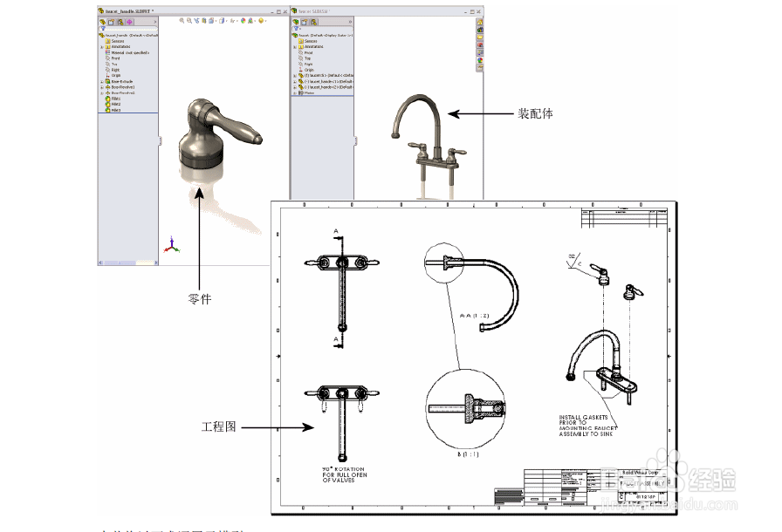Click Previous View icon in part window
782x532 pixels.
coord(196,21)
